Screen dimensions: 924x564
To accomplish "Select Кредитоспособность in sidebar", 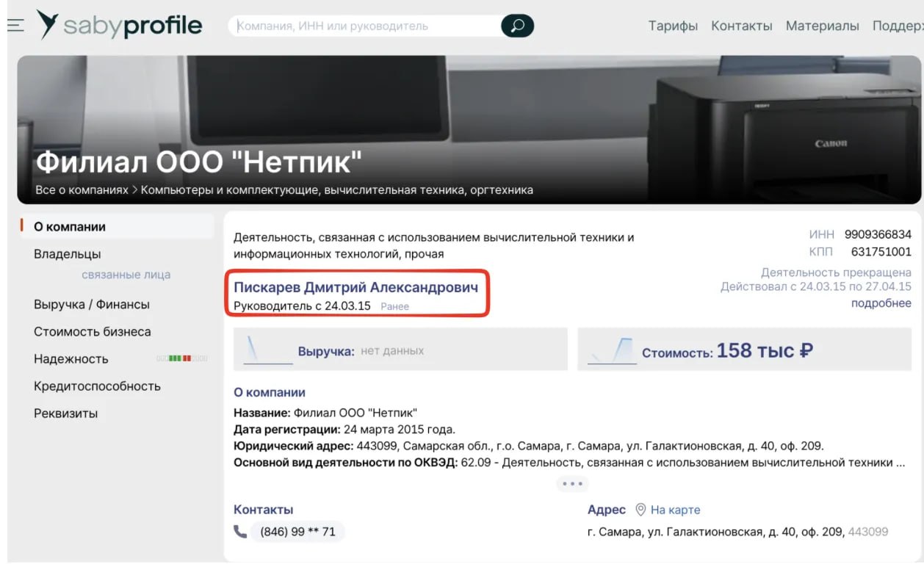I will point(97,386).
